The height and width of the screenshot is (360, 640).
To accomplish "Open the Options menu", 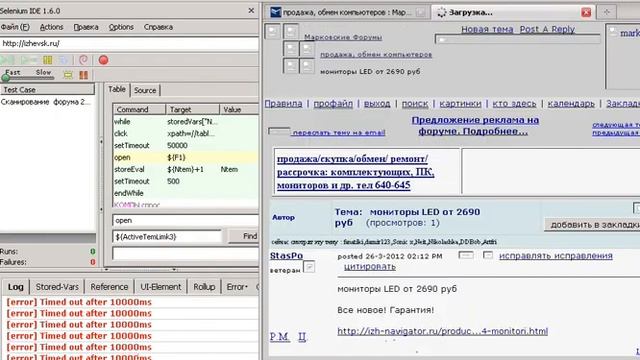I will tap(121, 27).
